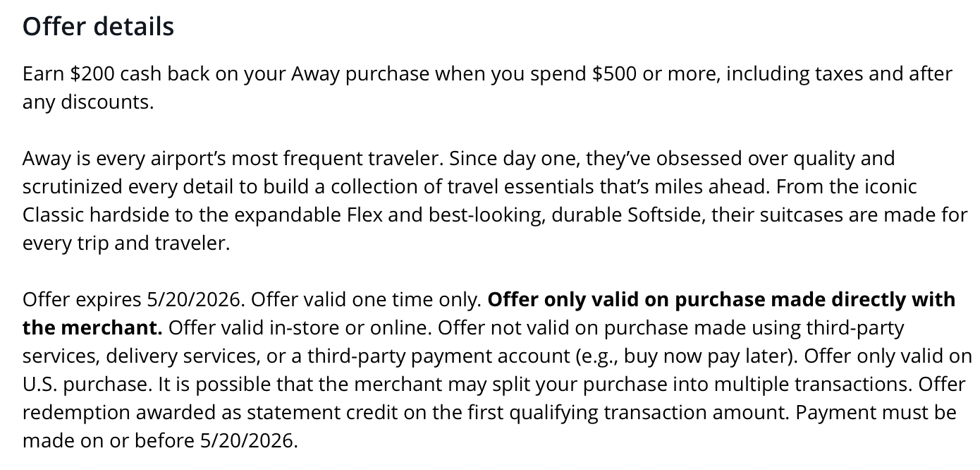The height and width of the screenshot is (470, 980).
Task: Click the words "any discounts."
Action: coord(87,102)
